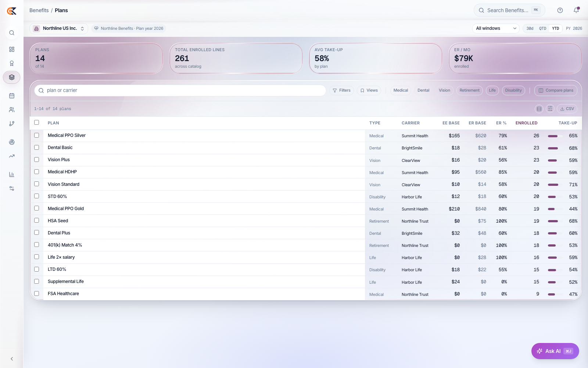
Task: Check the HSA Seed row checkbox
Action: click(36, 220)
